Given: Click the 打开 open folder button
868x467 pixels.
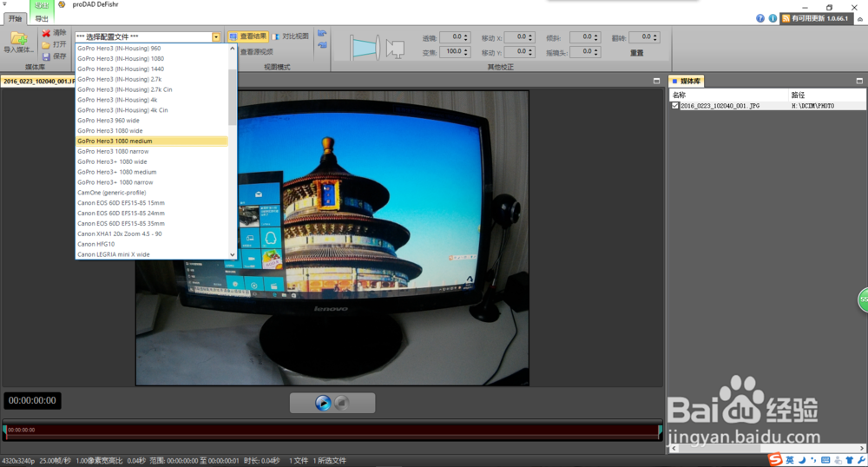Looking at the screenshot, I should 54,44.
